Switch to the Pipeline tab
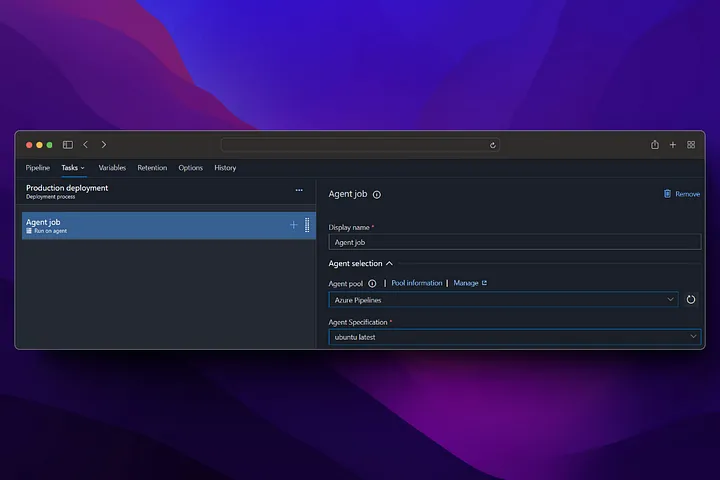 (38, 168)
